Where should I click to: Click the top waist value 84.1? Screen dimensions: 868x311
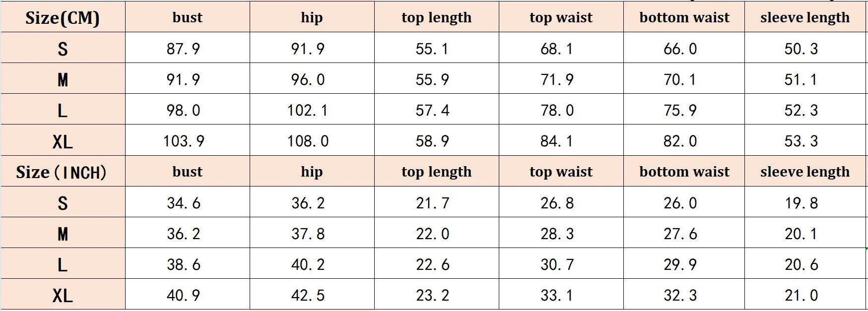pos(556,141)
